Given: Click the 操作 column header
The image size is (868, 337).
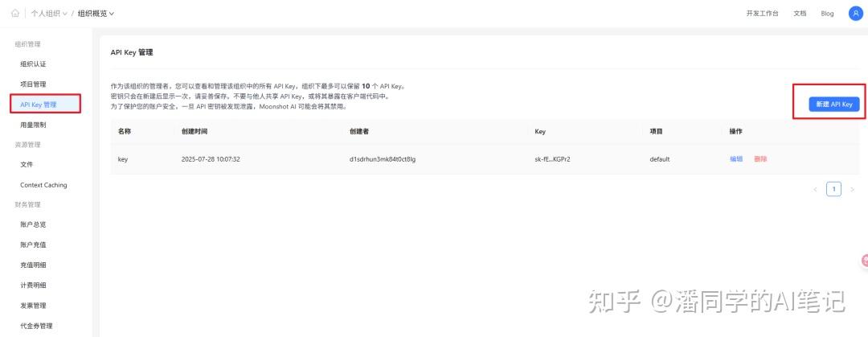Looking at the screenshot, I should 735,132.
